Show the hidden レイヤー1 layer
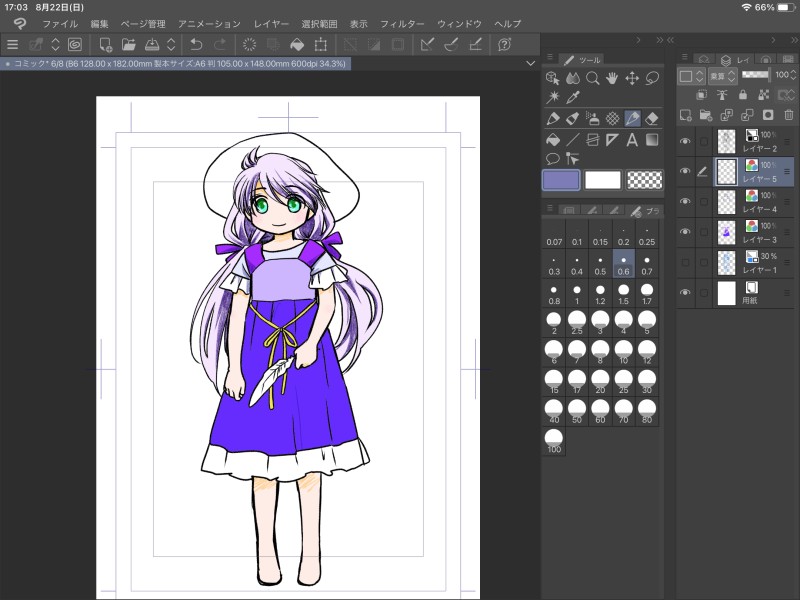This screenshot has width=800, height=600. [x=685, y=262]
